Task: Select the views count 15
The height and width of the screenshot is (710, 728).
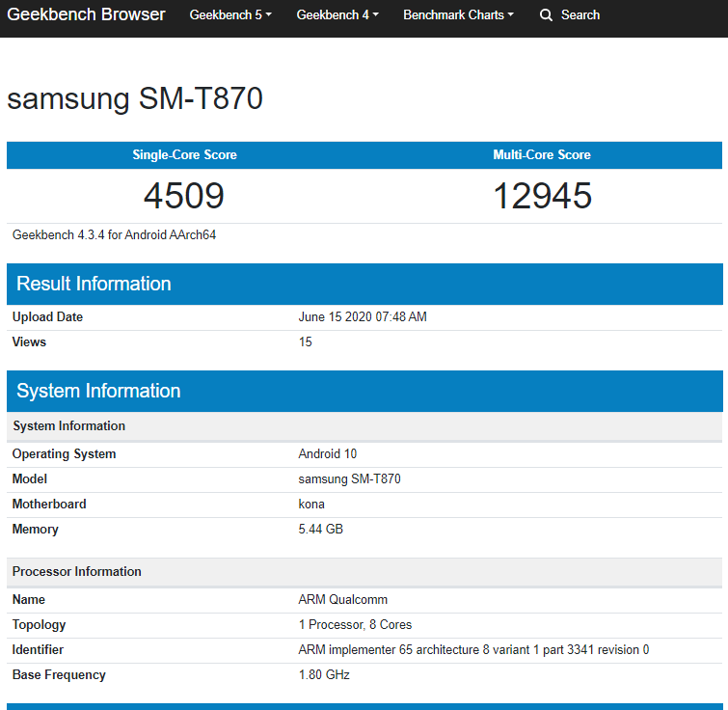Action: [305, 341]
